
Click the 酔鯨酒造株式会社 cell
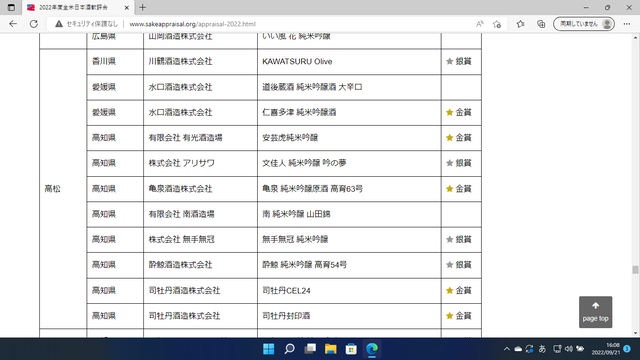pos(200,265)
